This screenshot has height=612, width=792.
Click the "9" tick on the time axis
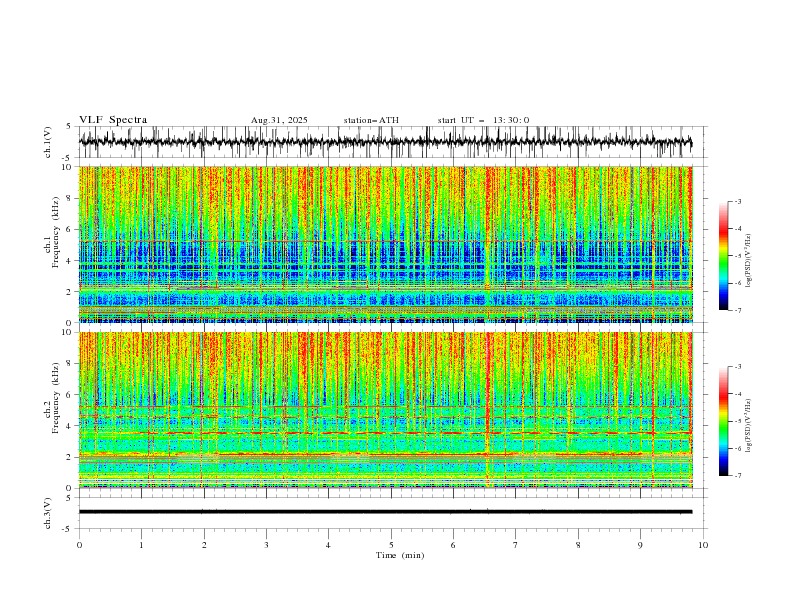(x=640, y=545)
